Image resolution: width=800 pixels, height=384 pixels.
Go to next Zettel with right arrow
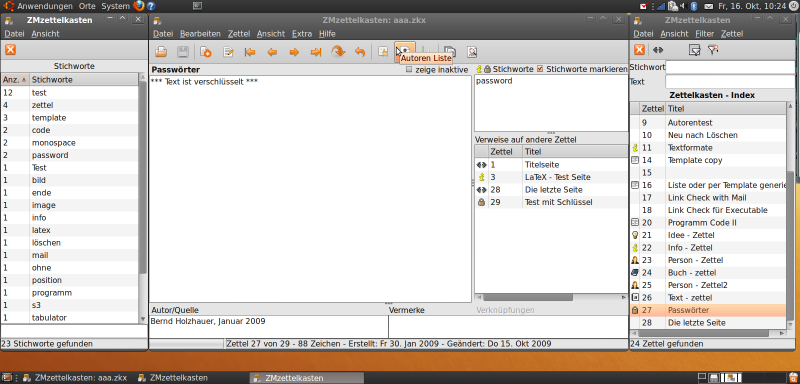pos(294,52)
